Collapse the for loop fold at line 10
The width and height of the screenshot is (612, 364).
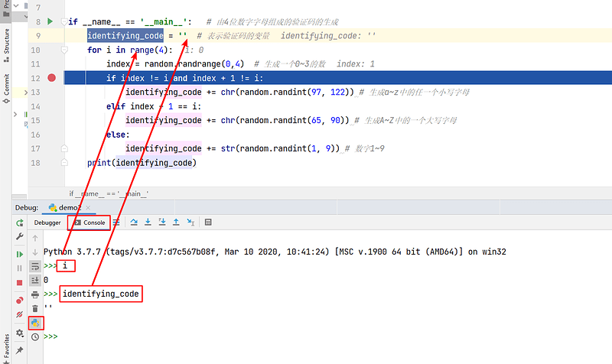pos(64,50)
